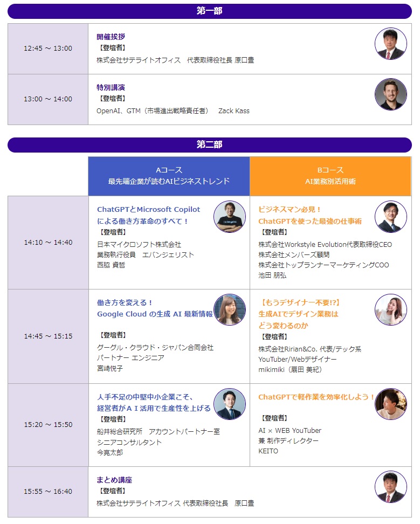Click 兼 制作ディレクター text
Viewport: 420px width, 524px height.
coord(288,441)
